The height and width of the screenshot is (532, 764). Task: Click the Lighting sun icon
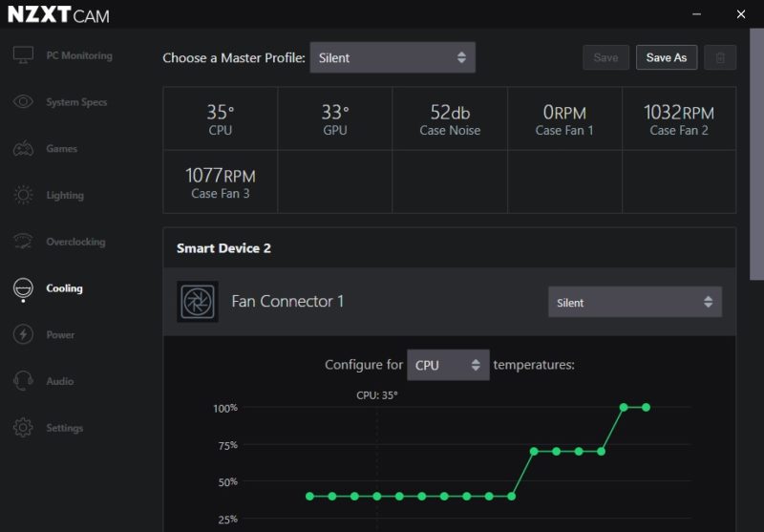click(x=23, y=195)
